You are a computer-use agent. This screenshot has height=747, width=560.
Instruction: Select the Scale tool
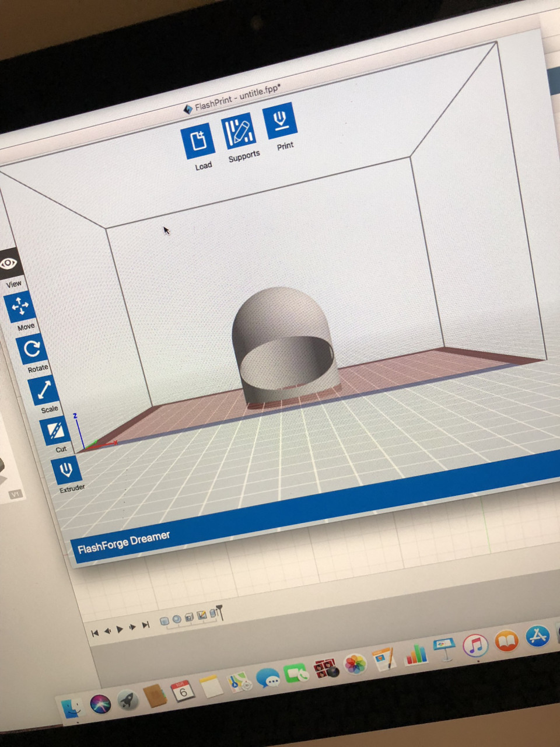tap(44, 389)
